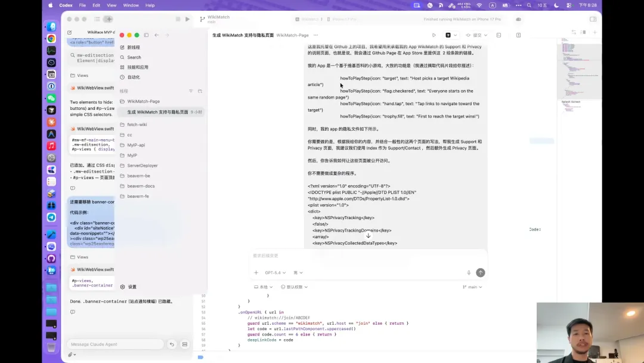This screenshot has width=644, height=363.
Task: Open the GPT-5.4 model dropdown
Action: click(275, 273)
